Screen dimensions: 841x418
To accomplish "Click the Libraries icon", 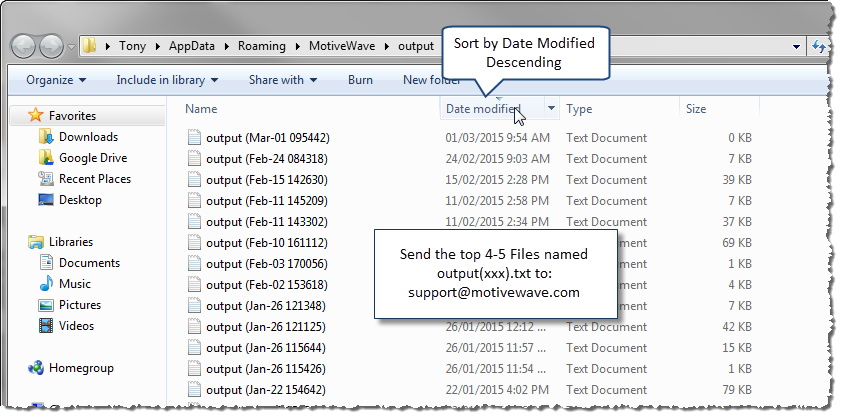I will pos(35,241).
